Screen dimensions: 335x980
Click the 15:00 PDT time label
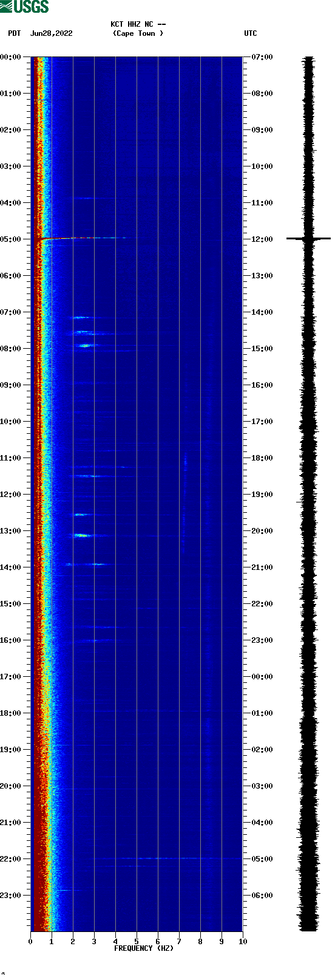click(11, 604)
